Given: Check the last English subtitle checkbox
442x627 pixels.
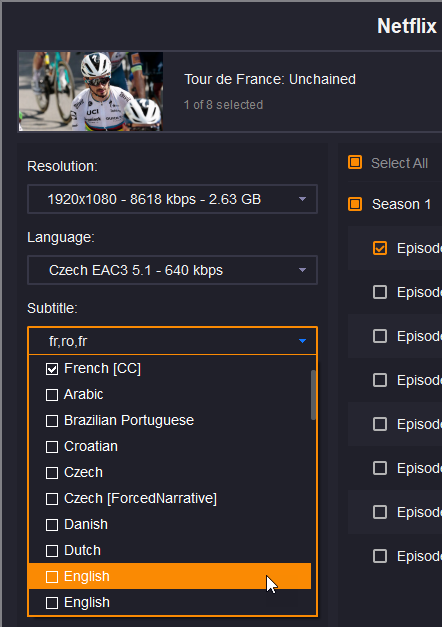Looking at the screenshot, I should [52, 603].
